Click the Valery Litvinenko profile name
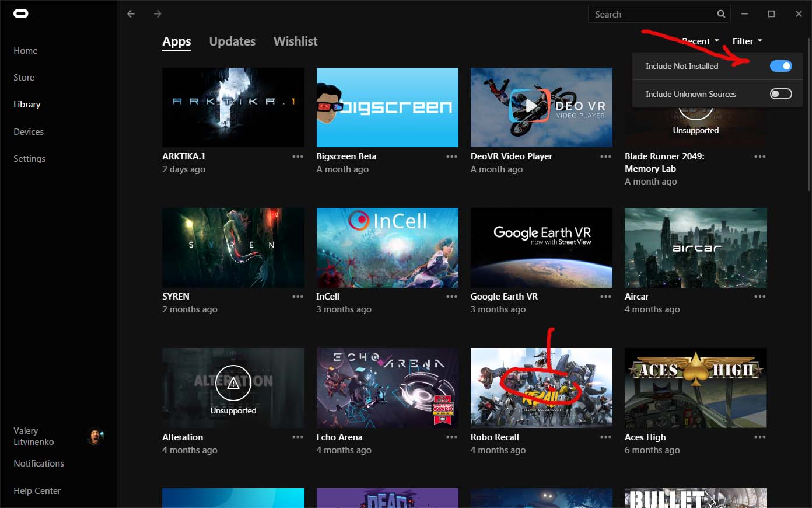 point(34,436)
